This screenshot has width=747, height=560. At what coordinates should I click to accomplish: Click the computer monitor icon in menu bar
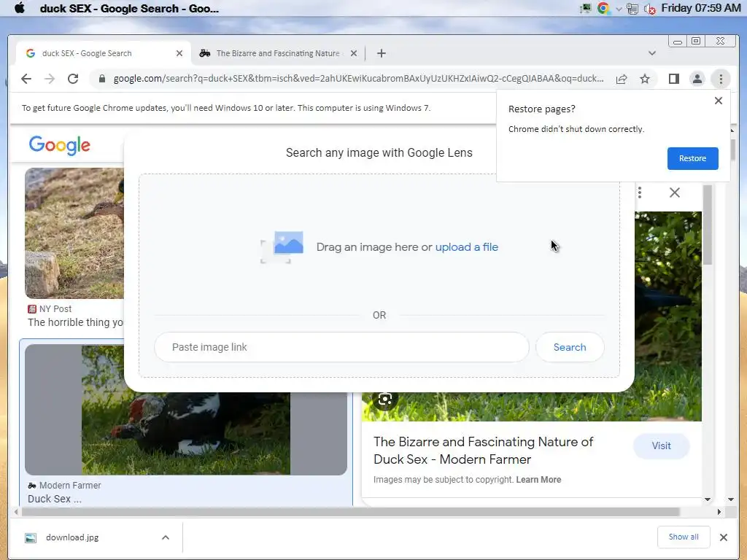coord(586,8)
